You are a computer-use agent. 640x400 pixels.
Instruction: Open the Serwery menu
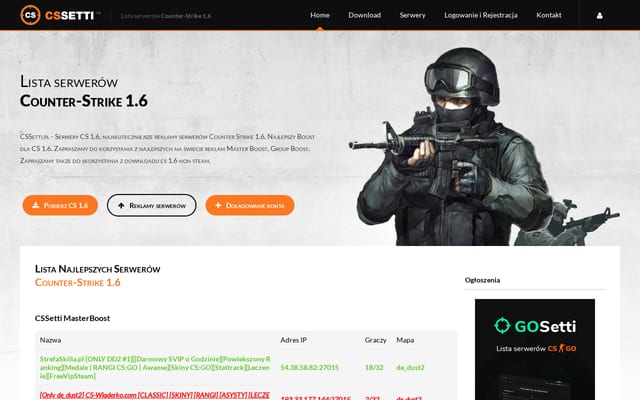[412, 15]
